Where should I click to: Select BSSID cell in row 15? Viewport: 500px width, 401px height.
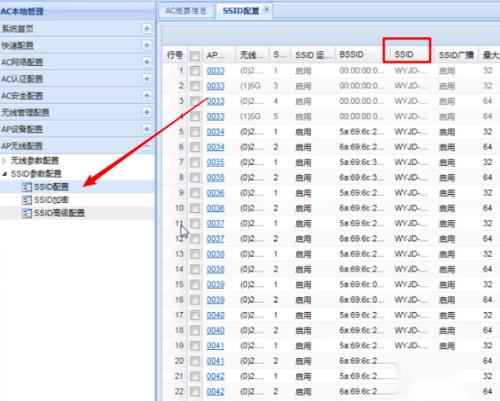(361, 285)
